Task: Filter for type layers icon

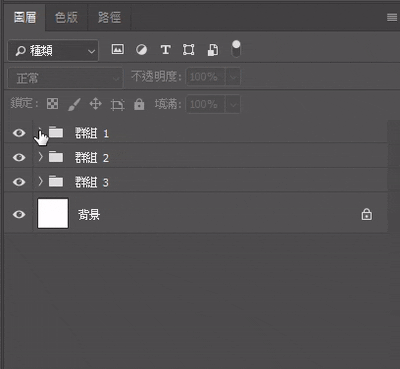Action: 165,50
